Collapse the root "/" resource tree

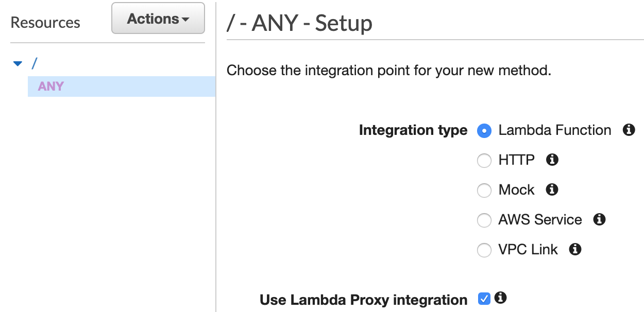pyautogui.click(x=17, y=63)
